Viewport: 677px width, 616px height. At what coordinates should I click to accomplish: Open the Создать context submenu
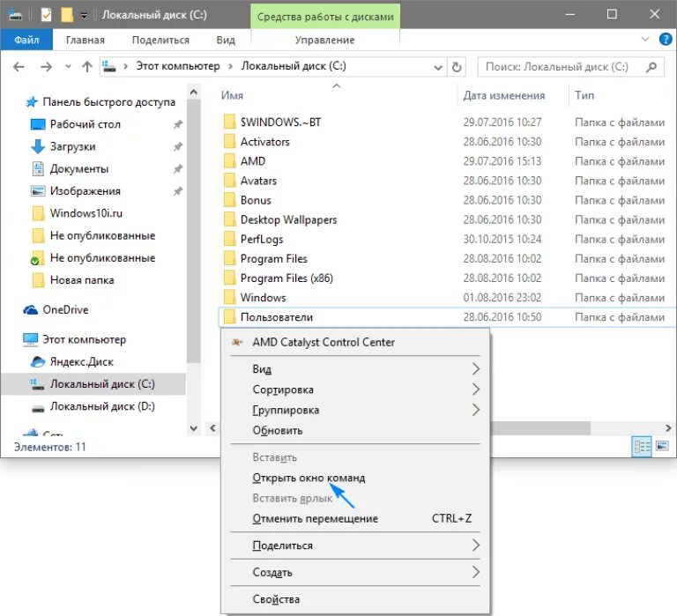coord(355,573)
